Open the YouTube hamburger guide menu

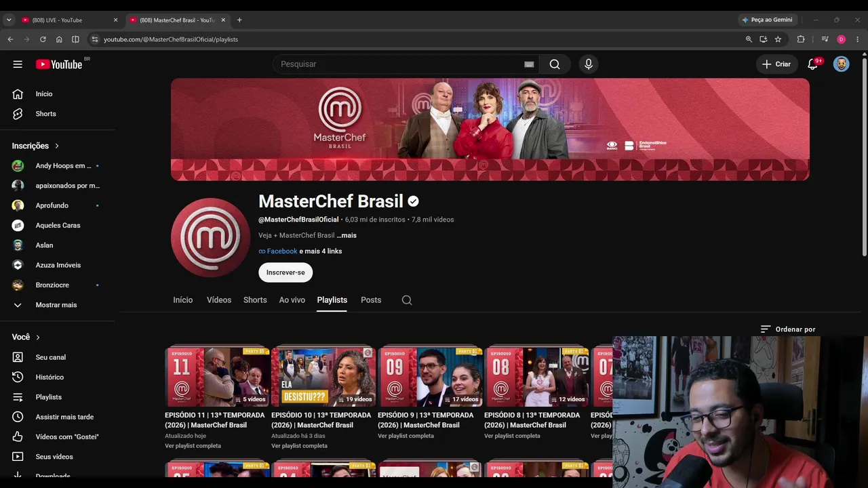[18, 64]
